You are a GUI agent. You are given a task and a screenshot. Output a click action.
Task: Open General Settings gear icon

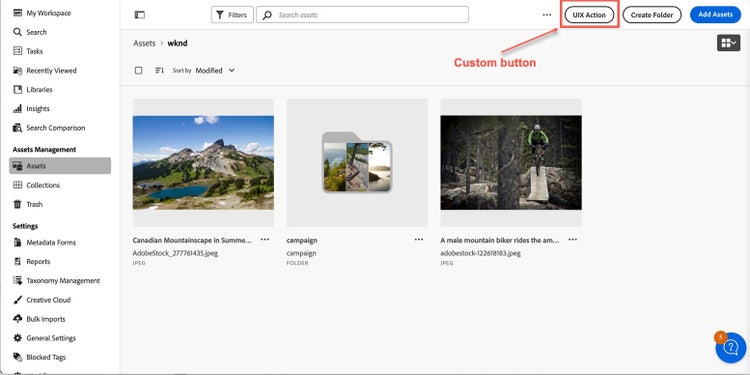[18, 338]
